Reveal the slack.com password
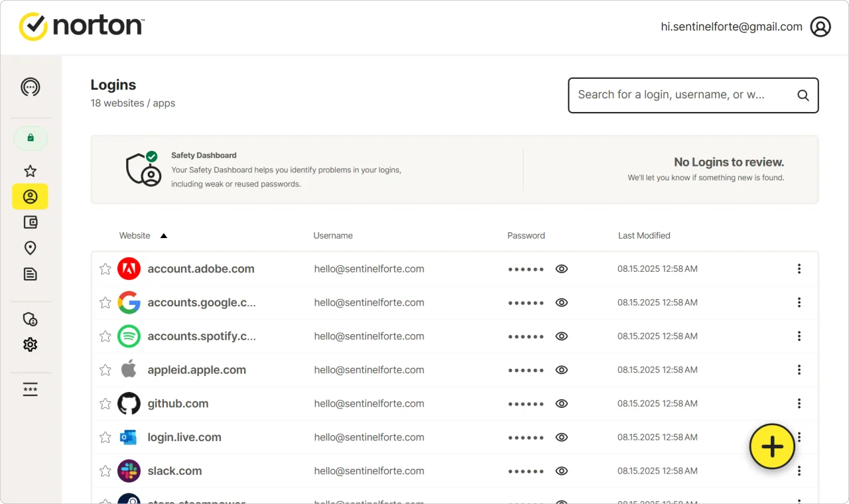Viewport: 849px width, 504px height. pyautogui.click(x=562, y=471)
